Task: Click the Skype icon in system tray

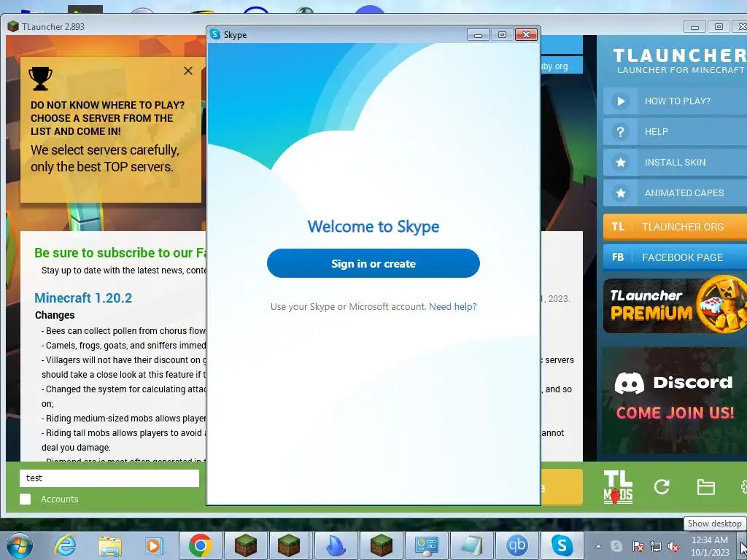Action: pyautogui.click(x=616, y=546)
